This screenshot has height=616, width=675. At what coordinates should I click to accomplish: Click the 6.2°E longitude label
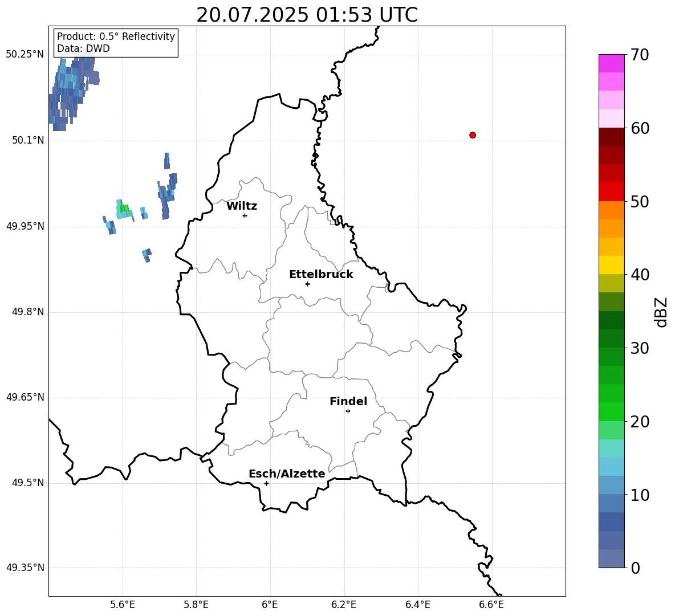(x=344, y=605)
